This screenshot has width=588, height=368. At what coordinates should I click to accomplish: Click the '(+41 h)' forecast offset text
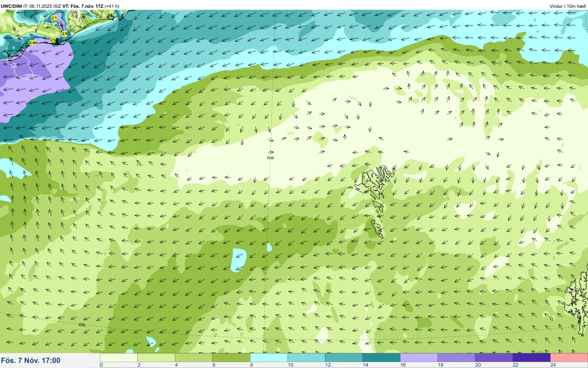pyautogui.click(x=112, y=6)
